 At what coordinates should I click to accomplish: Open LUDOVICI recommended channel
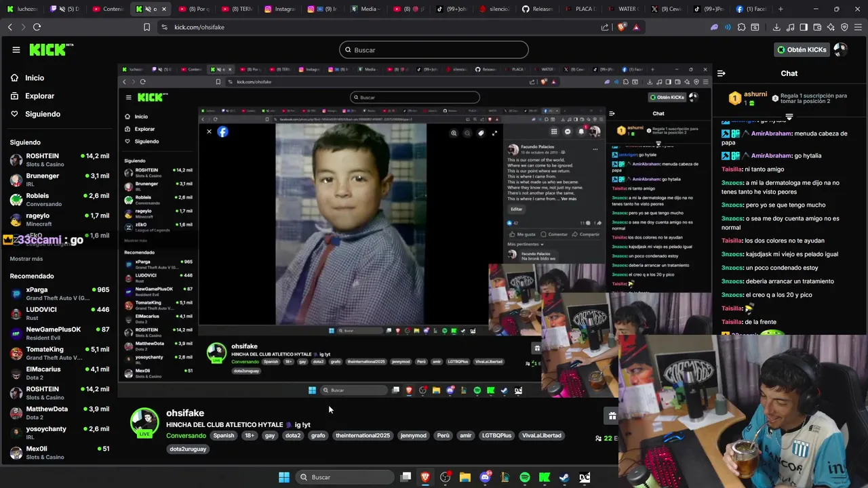[x=60, y=313]
